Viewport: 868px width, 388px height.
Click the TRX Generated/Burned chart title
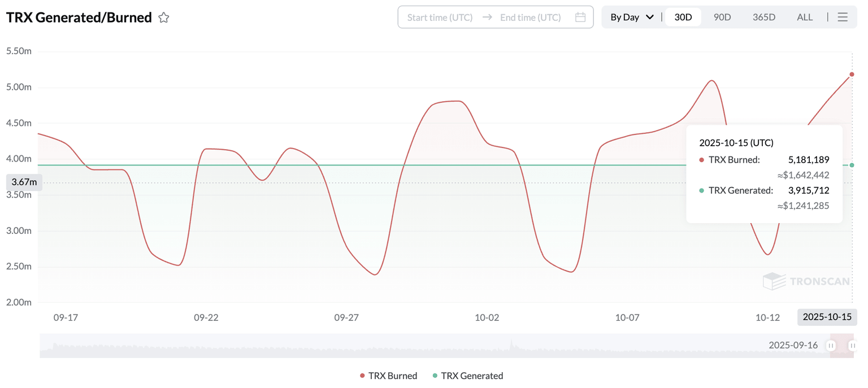(79, 18)
